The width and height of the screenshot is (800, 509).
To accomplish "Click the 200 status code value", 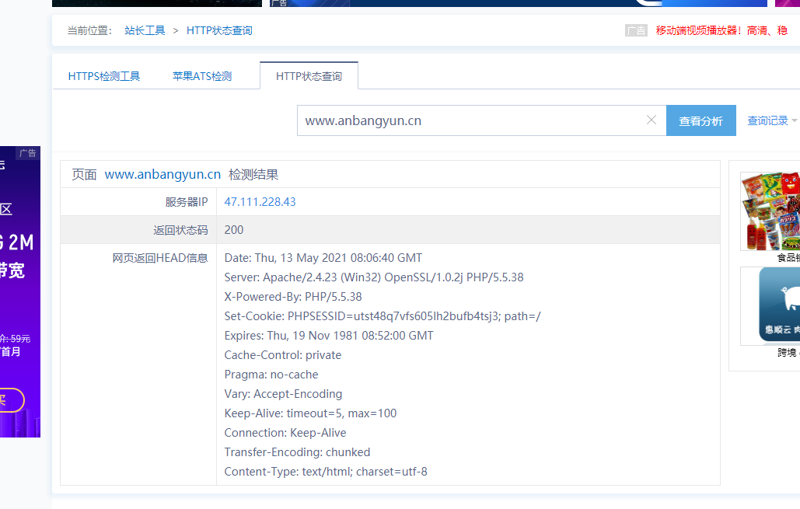I will [x=234, y=230].
